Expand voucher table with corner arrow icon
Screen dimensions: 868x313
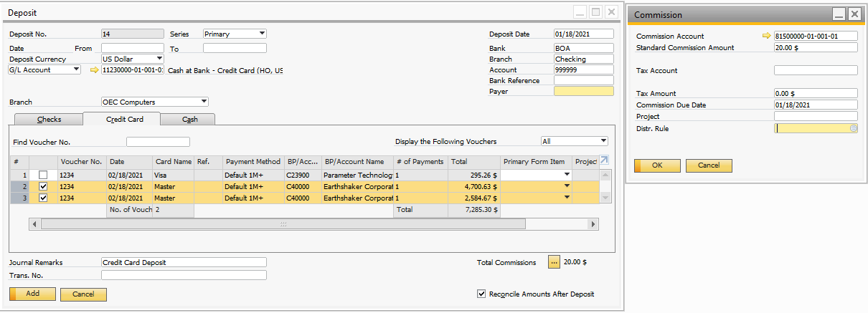[604, 161]
